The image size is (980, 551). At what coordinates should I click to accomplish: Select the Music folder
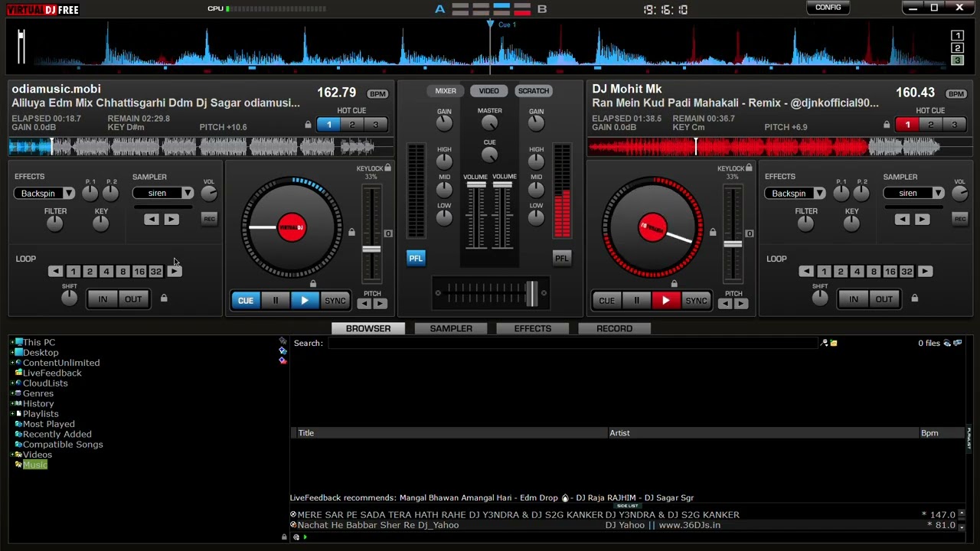(35, 465)
